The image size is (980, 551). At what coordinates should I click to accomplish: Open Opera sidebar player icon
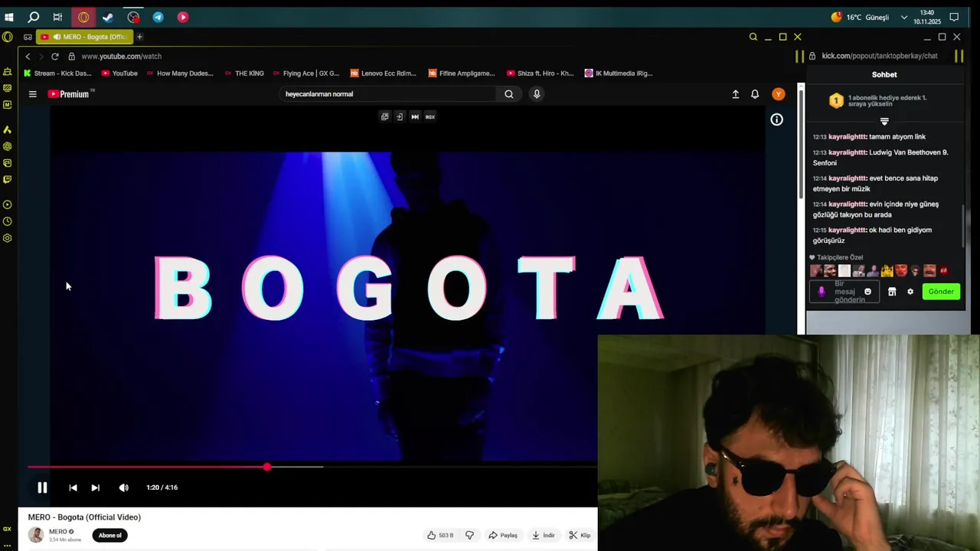(8, 204)
